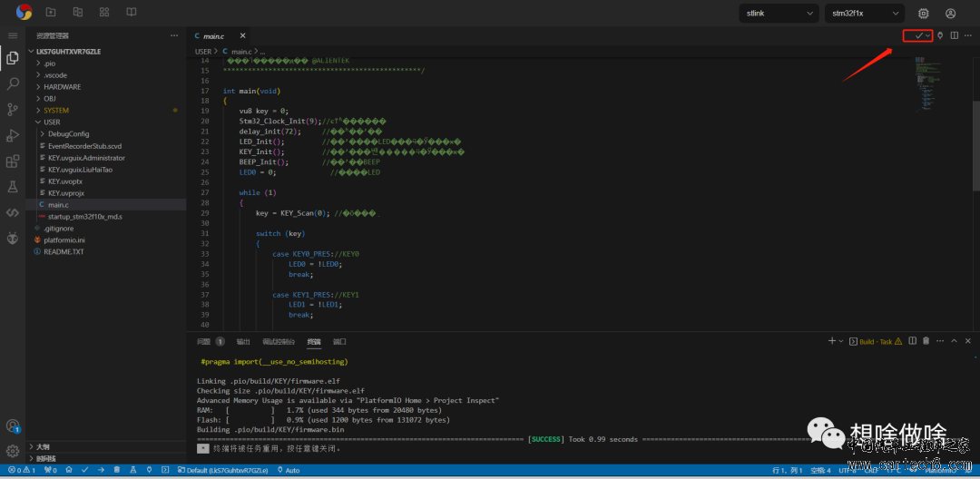The height and width of the screenshot is (479, 980).
Task: Maximize the panel with the up chevron
Action: click(954, 341)
